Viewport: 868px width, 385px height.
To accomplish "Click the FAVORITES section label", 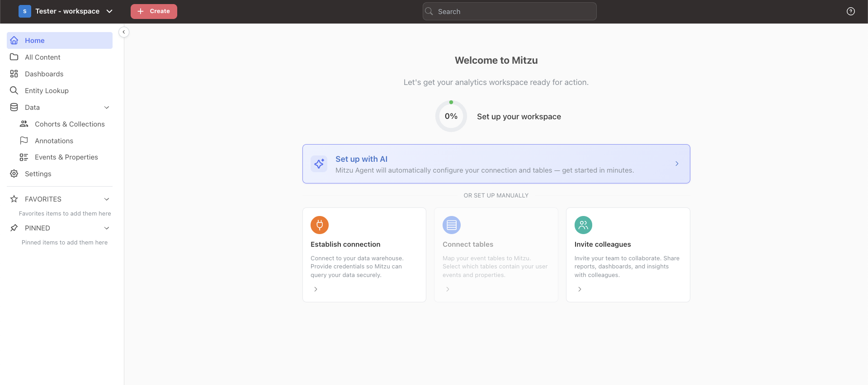I will [43, 199].
